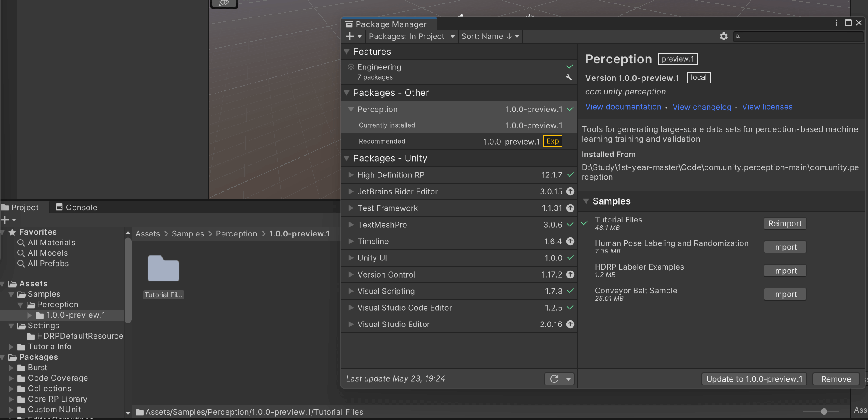Import Conveyor Belt Sample
Image resolution: width=868 pixels, height=420 pixels.
[785, 294]
